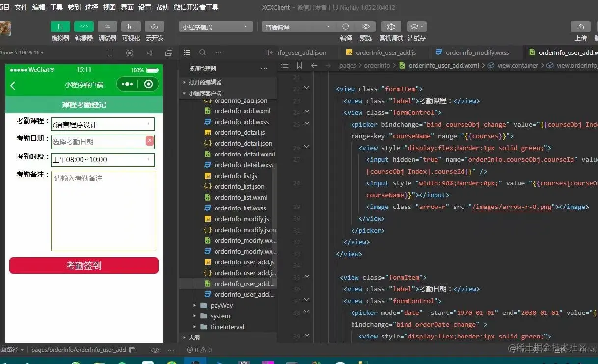The image size is (598, 364).
Task: Click the 上传 upload icon
Action: [581, 27]
